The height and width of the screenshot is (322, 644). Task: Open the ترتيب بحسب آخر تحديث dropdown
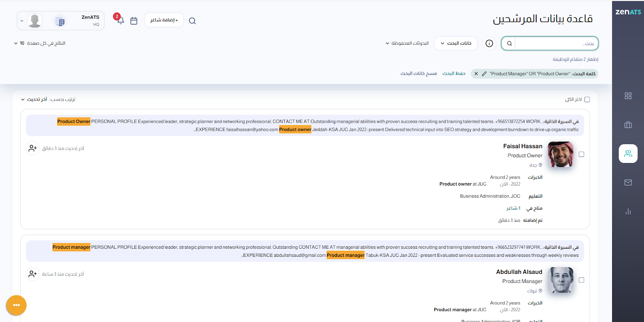48,99
